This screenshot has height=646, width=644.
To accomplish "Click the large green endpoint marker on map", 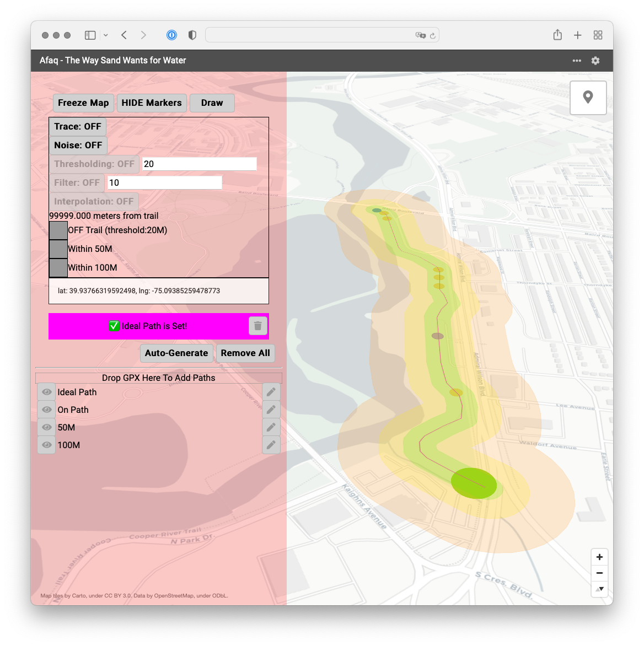I will tap(474, 483).
